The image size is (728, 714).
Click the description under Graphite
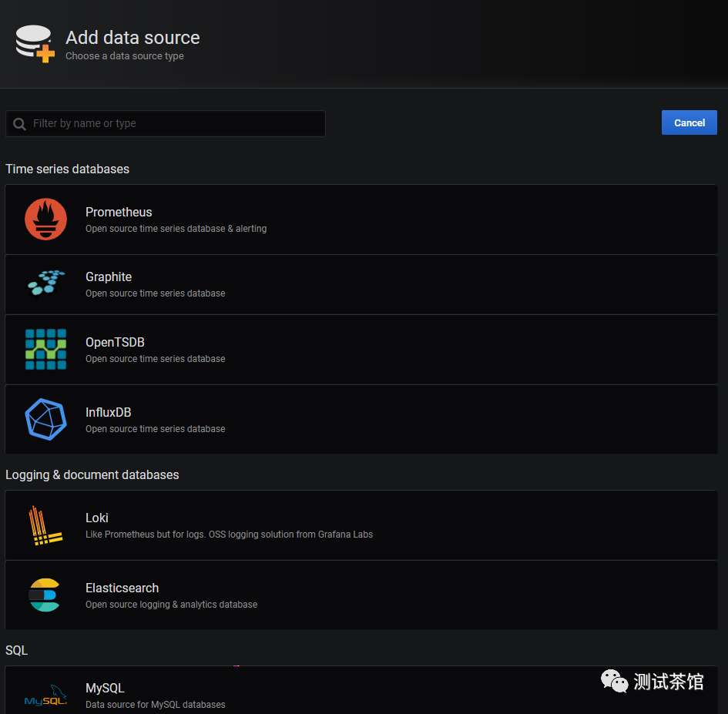[x=155, y=293]
